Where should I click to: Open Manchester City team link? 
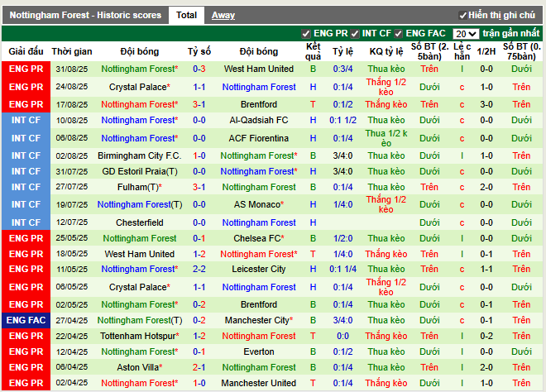tap(259, 320)
